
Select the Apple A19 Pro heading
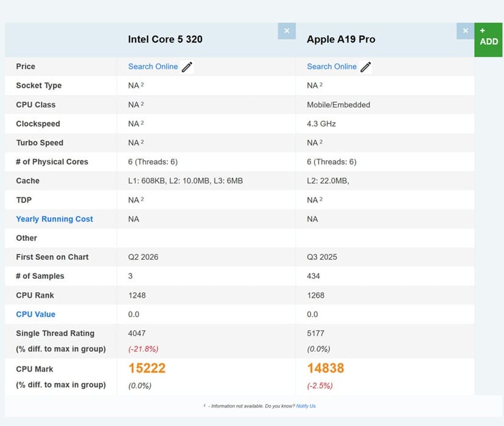[x=341, y=40]
